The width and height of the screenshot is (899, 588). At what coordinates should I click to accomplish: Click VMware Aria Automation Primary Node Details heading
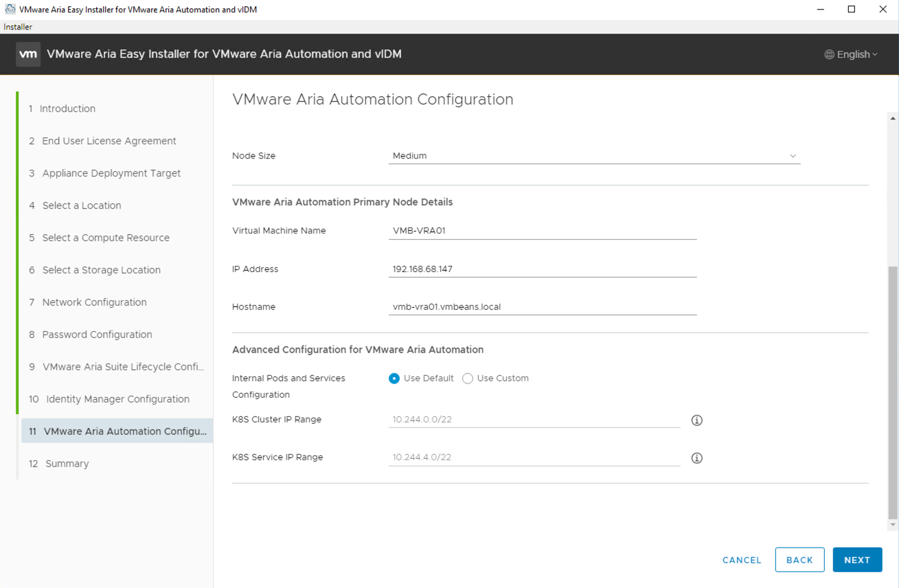(343, 202)
